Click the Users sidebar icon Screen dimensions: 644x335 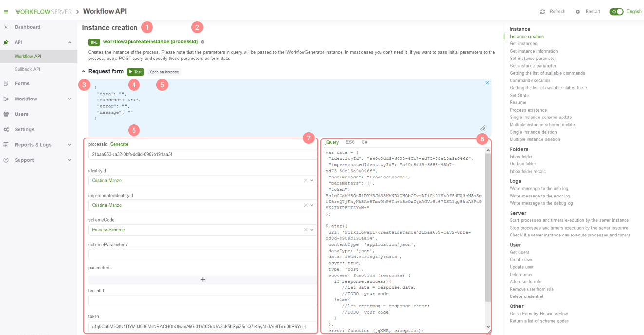(6, 114)
